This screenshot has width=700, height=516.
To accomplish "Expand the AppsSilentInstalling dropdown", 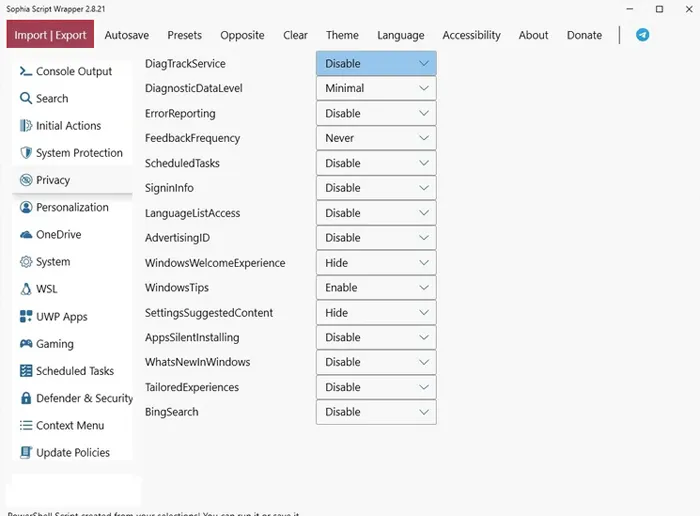I will click(x=376, y=337).
